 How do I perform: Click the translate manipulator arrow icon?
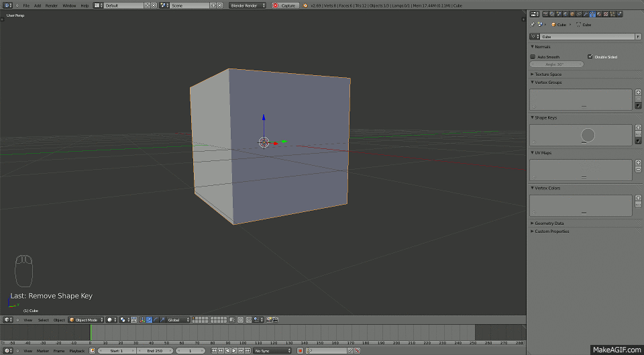[x=148, y=319]
